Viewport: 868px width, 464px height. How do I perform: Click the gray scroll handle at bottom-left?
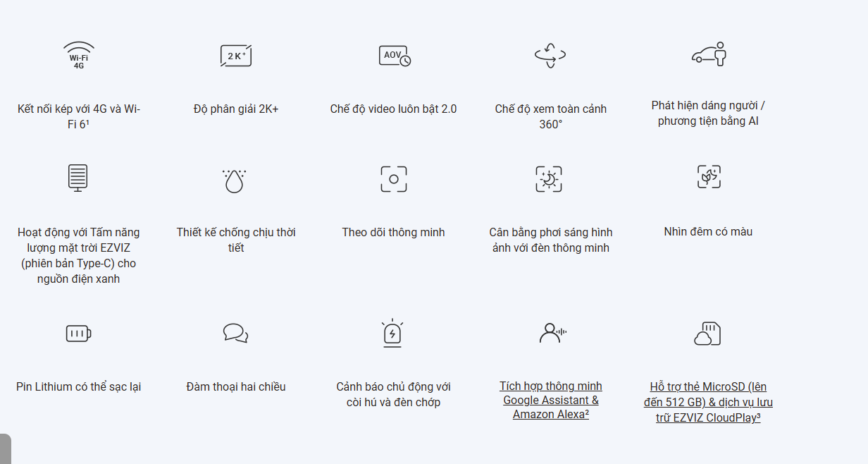point(6,448)
